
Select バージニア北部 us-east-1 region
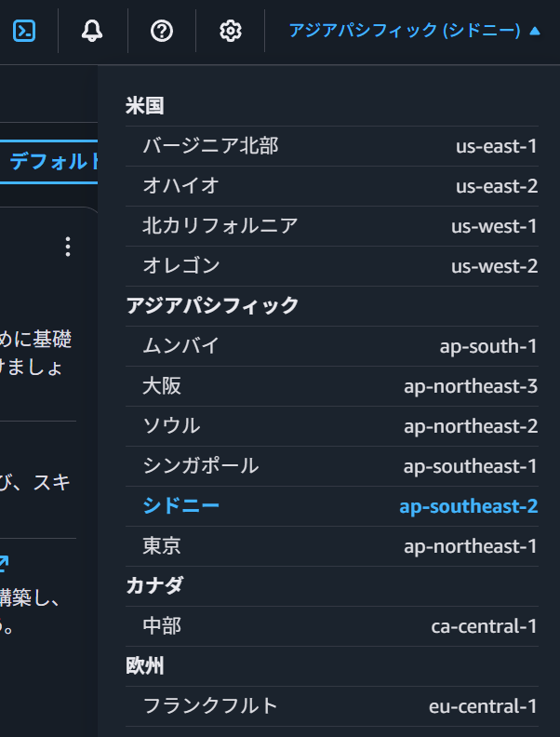331,146
